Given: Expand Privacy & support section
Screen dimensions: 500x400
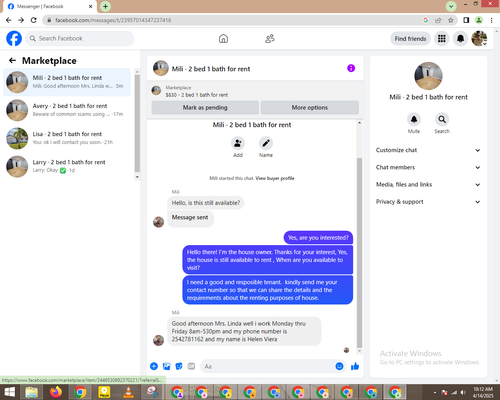Looking at the screenshot, I should [428, 202].
